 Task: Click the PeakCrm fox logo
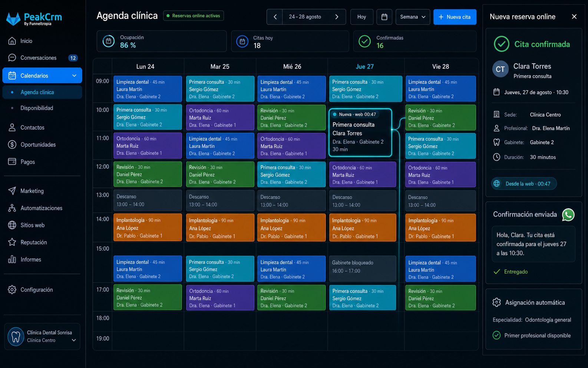pyautogui.click(x=13, y=19)
